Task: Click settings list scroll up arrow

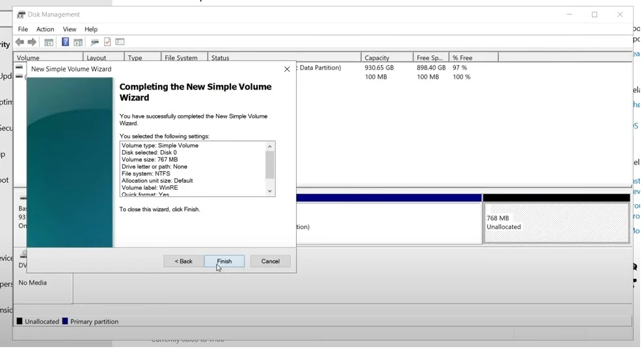Action: pyautogui.click(x=270, y=146)
